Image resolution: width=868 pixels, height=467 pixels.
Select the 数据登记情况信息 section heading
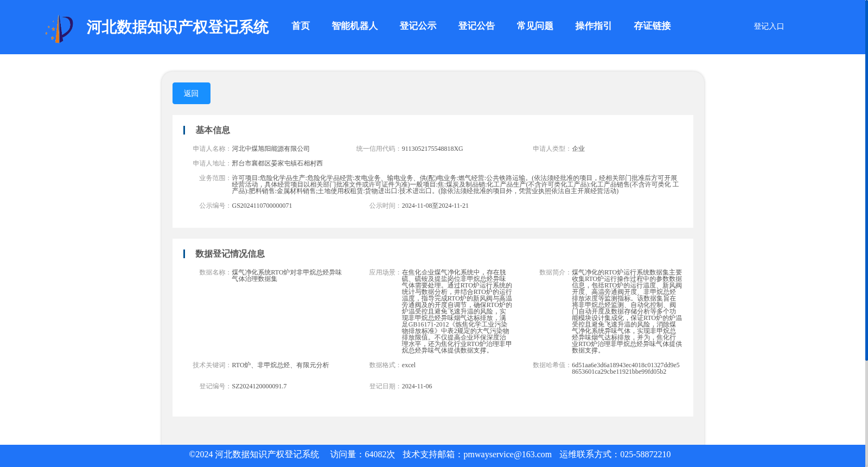pos(230,254)
